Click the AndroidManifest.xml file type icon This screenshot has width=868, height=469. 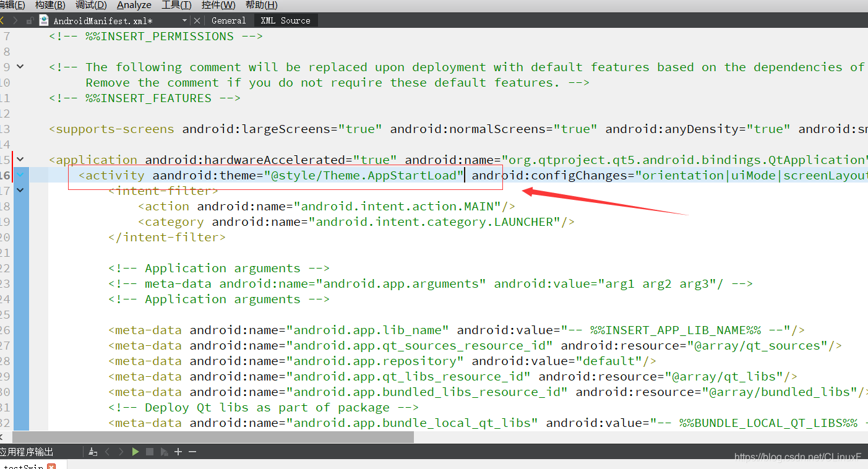click(x=44, y=20)
